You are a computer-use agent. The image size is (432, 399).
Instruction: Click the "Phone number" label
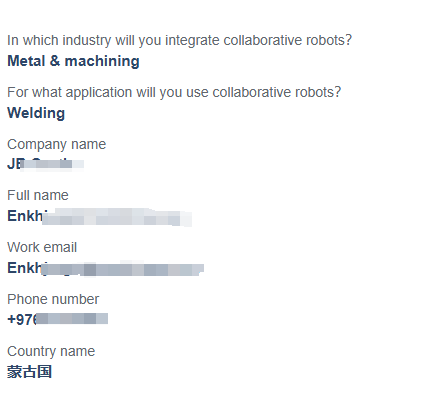point(53,299)
